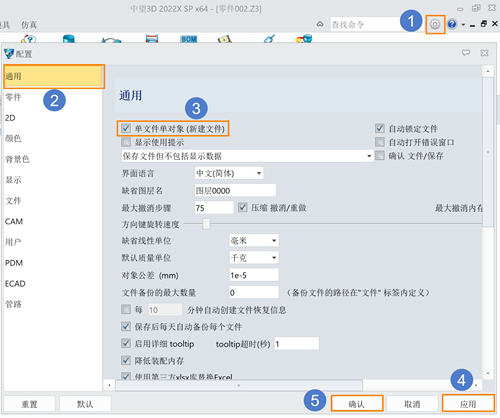
Task: Click the vertical scrollbar down arrow
Action: 488,374
